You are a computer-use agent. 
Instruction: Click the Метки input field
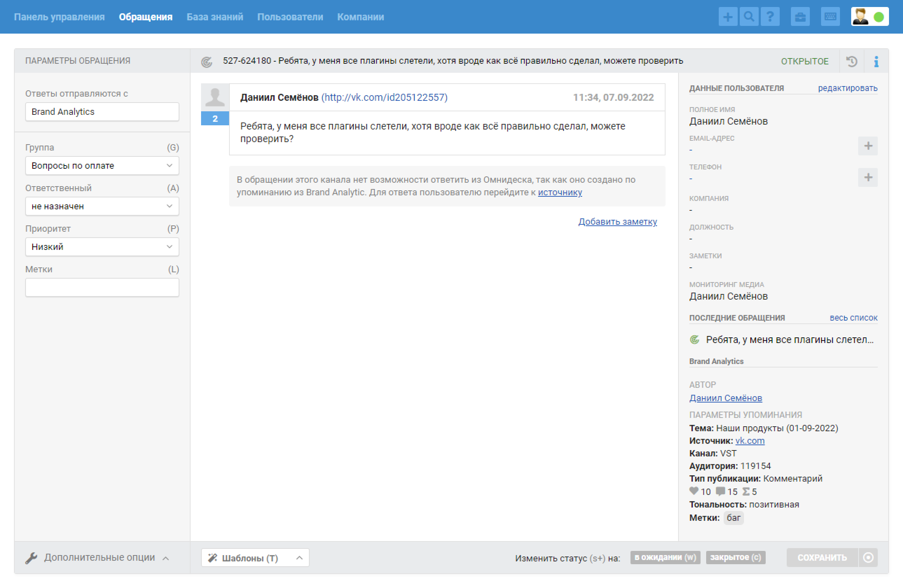[x=102, y=287]
